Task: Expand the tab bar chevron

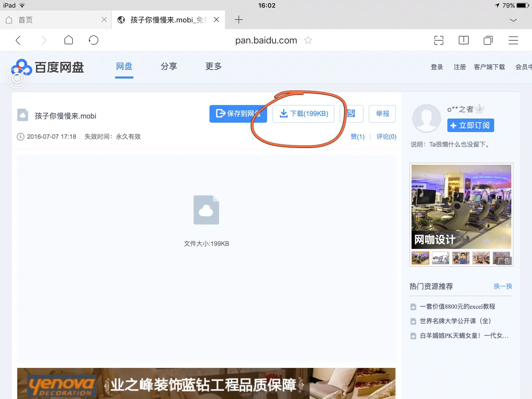Action: 513,20
